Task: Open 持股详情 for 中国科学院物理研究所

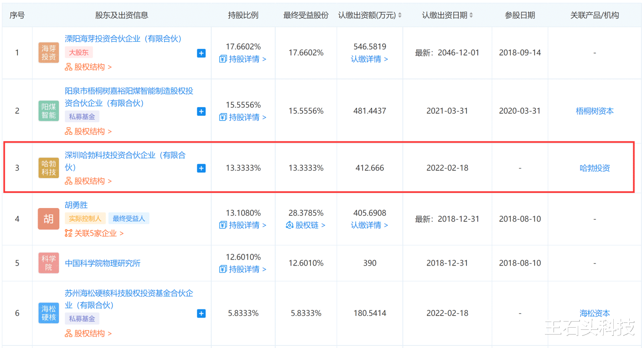Action: click(243, 269)
